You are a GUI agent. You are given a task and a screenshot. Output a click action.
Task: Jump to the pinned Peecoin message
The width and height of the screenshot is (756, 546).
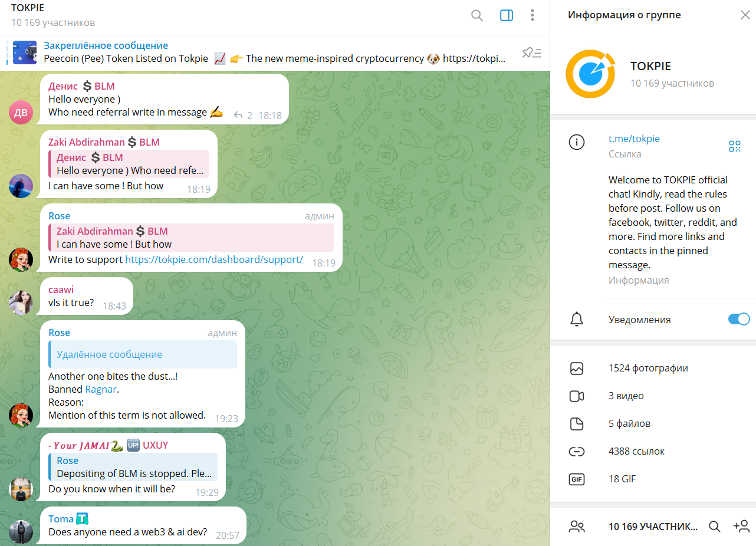click(275, 52)
